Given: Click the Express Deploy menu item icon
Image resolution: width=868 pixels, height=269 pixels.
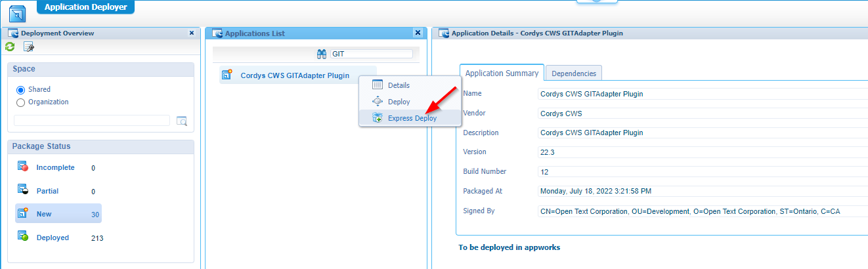Looking at the screenshot, I should pos(378,117).
